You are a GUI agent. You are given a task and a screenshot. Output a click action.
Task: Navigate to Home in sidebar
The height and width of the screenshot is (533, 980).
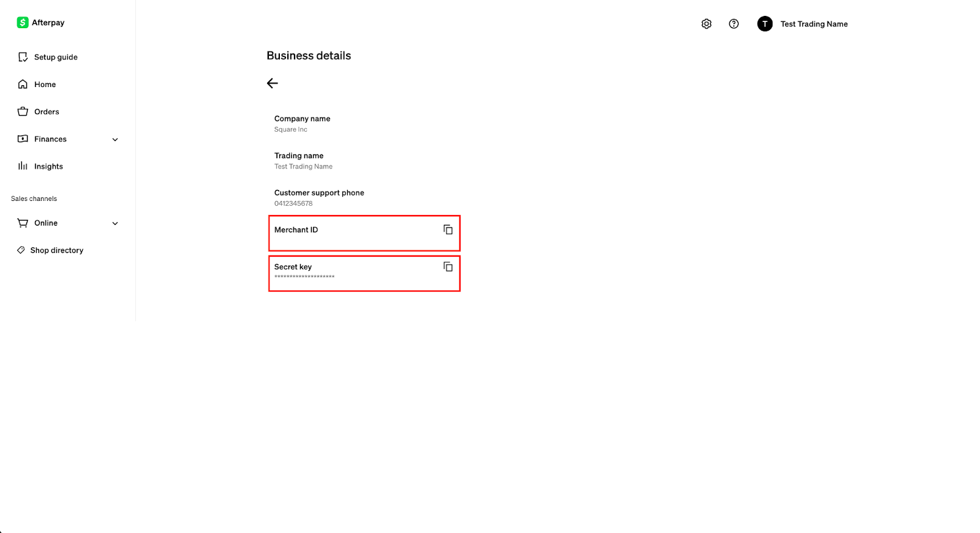[x=45, y=85]
